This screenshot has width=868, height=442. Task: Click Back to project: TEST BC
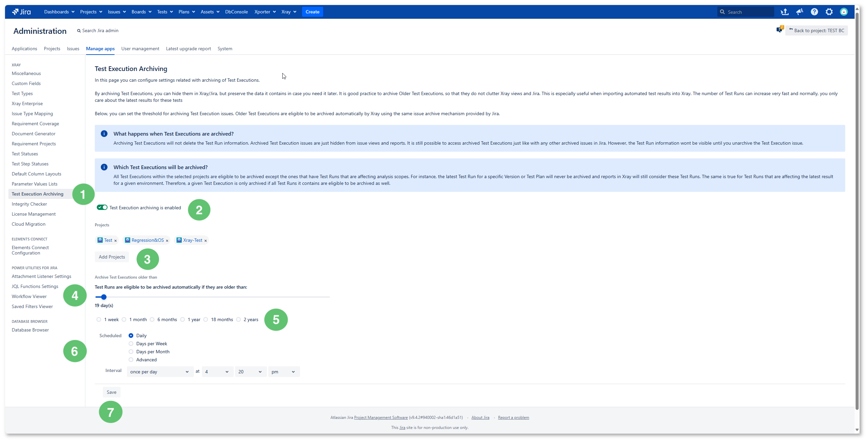[816, 30]
